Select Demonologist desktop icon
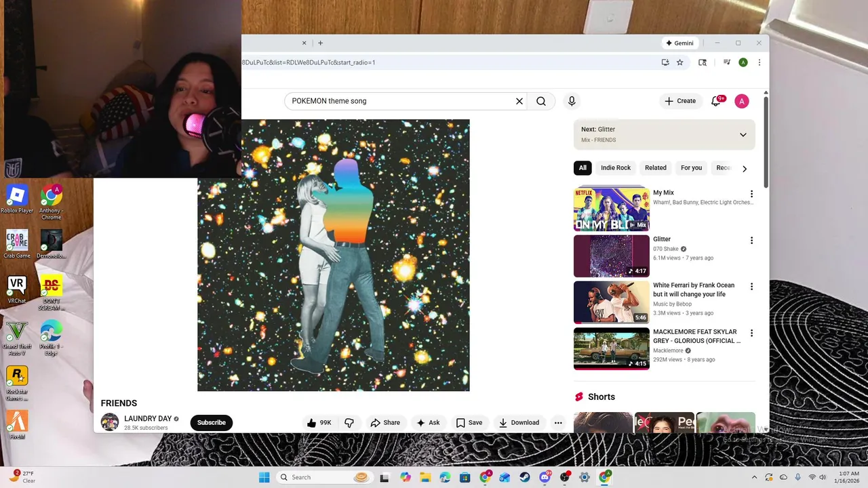The height and width of the screenshot is (488, 868). pos(51,245)
